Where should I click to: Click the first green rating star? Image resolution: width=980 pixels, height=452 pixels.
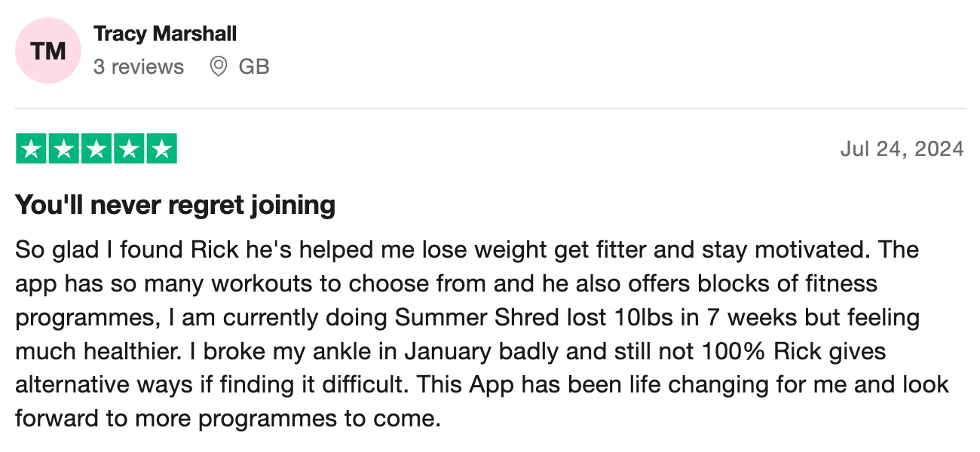tap(31, 149)
